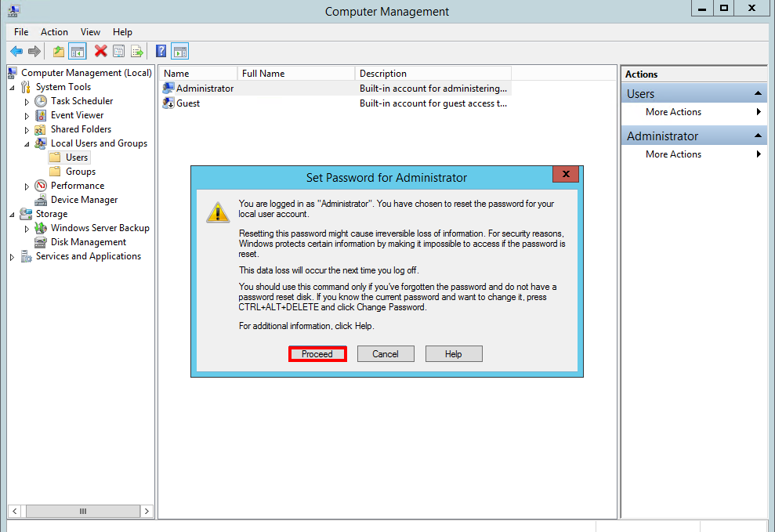The image size is (775, 532).
Task: Collapse the Local Users and Groups node
Action: (27, 144)
